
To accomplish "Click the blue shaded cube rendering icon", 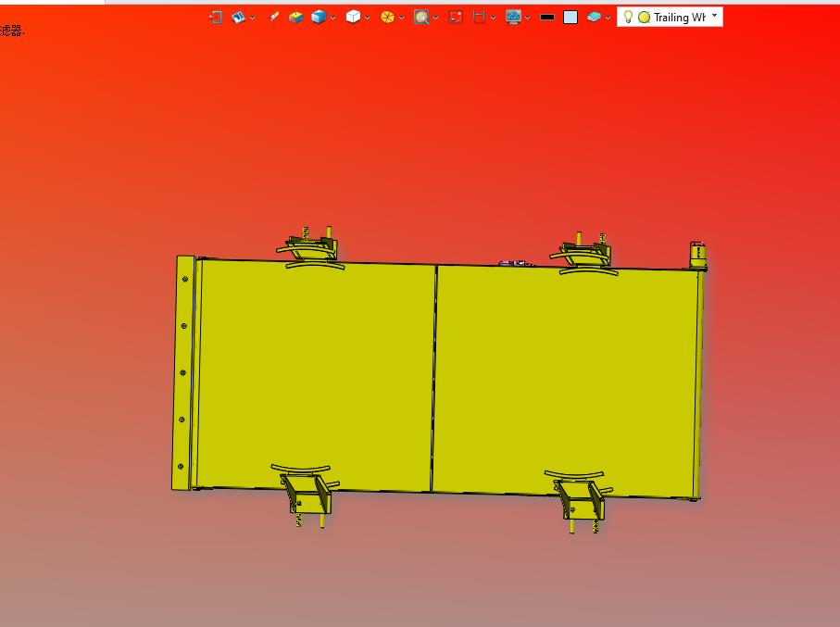I will tap(319, 18).
